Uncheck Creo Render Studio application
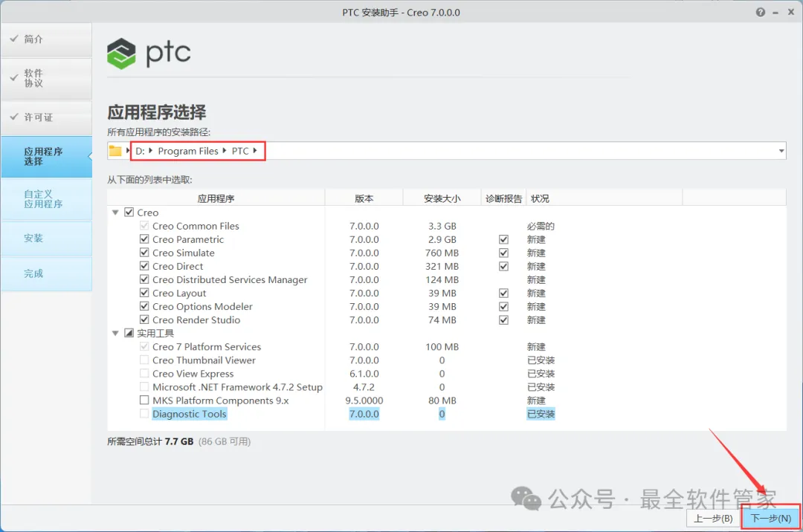The image size is (803, 532). 144,319
